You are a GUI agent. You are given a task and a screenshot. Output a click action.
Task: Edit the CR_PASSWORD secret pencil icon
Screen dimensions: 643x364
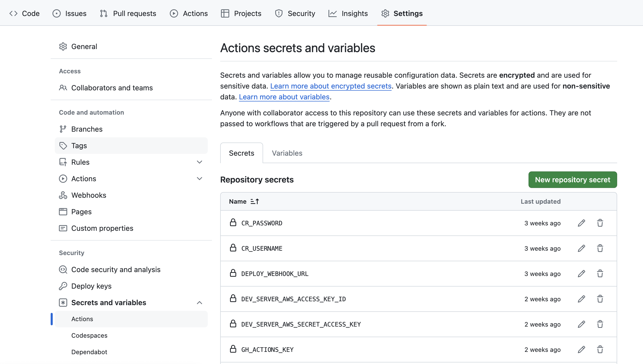pyautogui.click(x=581, y=223)
